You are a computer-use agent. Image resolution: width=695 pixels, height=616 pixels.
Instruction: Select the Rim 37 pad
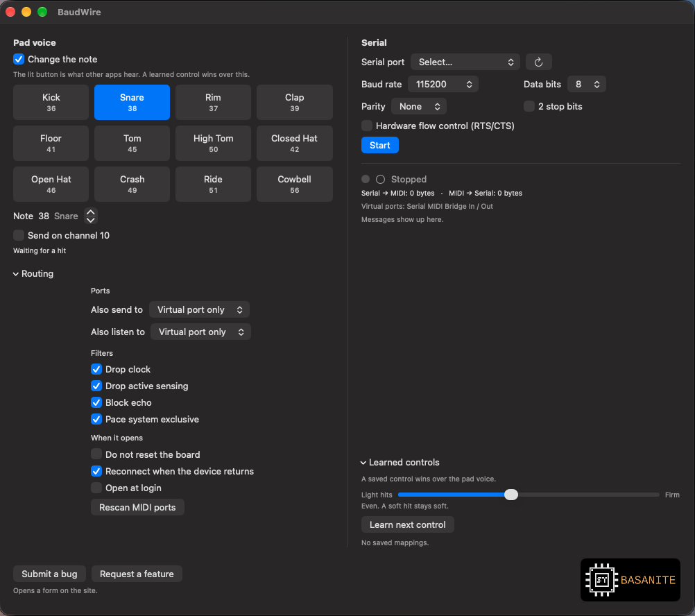coord(213,103)
